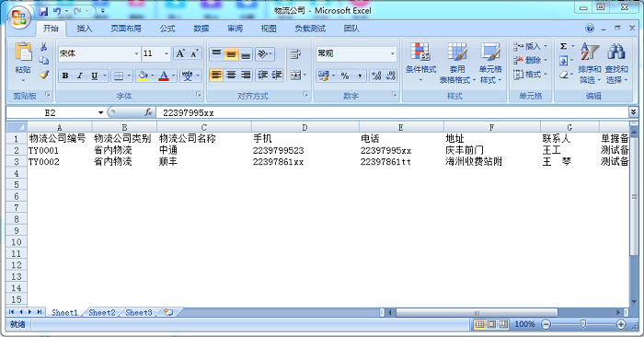Viewport: 644px width, 337px height.
Task: Switch to the 视图 ribbon tab
Action: pos(269,29)
